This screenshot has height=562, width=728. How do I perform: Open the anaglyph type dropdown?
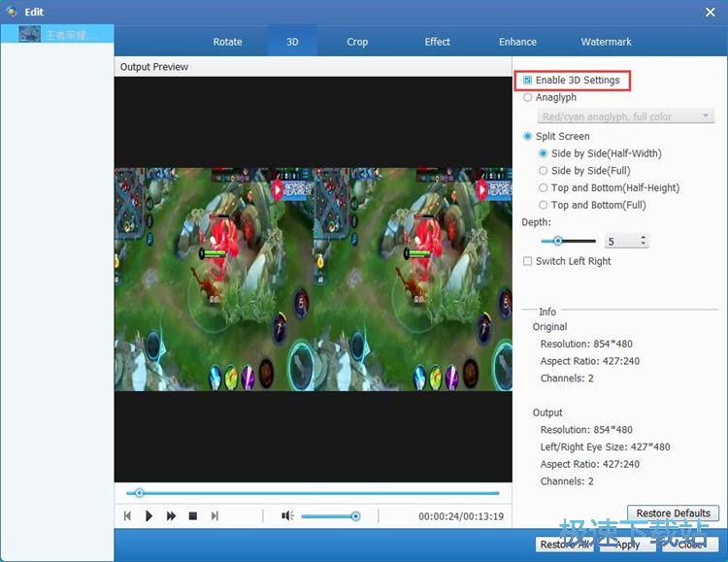[625, 116]
